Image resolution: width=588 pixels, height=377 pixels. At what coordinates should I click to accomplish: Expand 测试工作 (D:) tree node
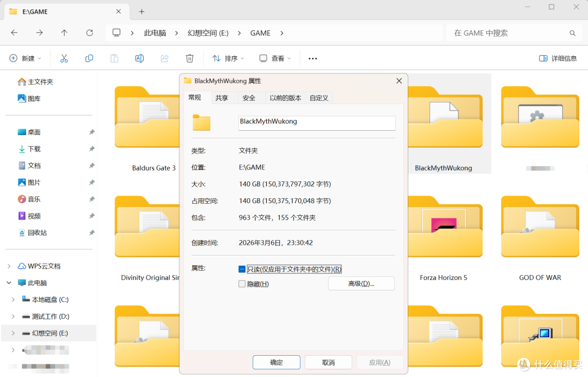(x=13, y=317)
